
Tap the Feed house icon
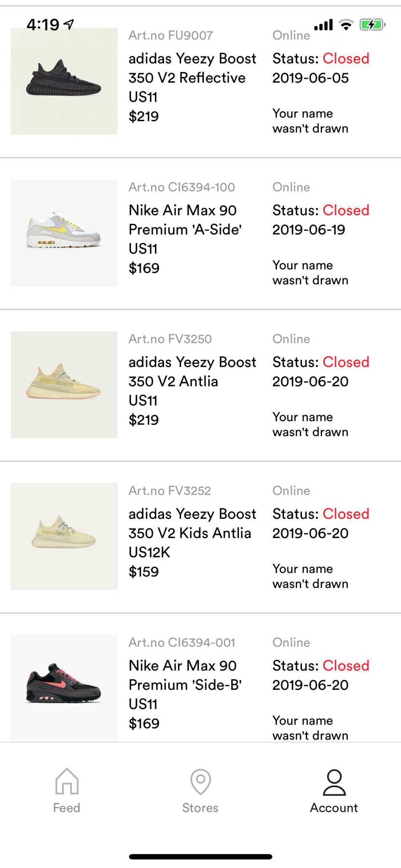pos(67,781)
